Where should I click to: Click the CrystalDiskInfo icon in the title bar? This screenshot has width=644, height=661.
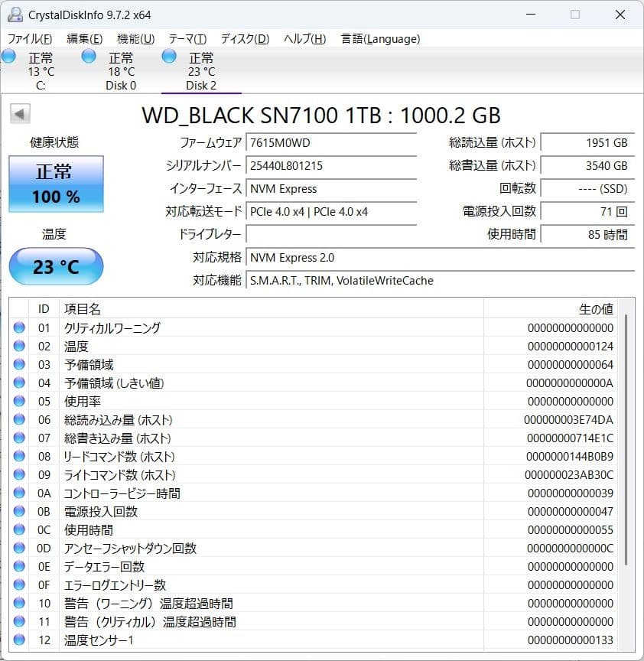pyautogui.click(x=15, y=14)
